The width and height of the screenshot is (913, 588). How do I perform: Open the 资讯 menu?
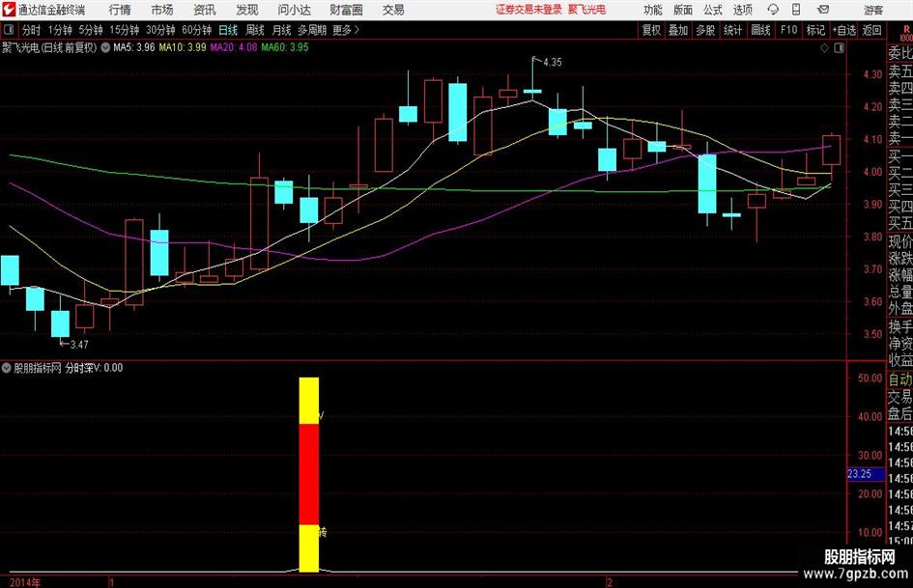coord(205,10)
